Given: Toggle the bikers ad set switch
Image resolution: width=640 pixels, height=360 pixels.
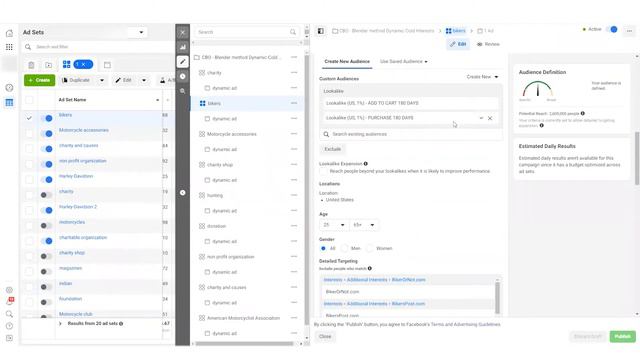Looking at the screenshot, I should [47, 118].
